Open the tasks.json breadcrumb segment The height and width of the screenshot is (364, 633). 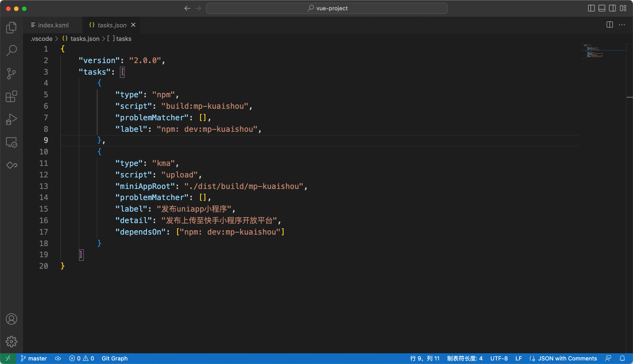coord(81,39)
